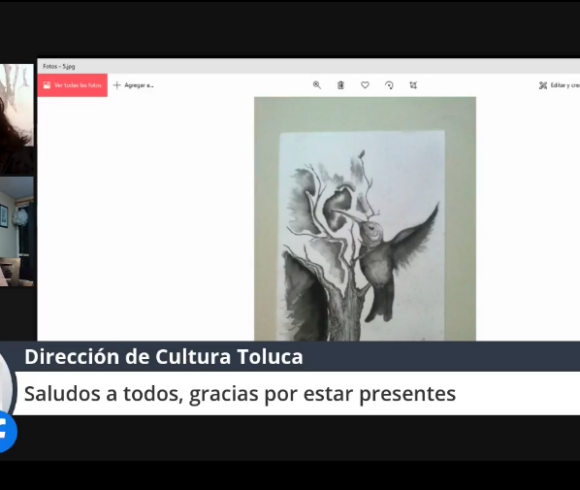Viewport: 580px width, 490px height.
Task: Select the second participant room webcam thumbnail
Action: (x=17, y=232)
